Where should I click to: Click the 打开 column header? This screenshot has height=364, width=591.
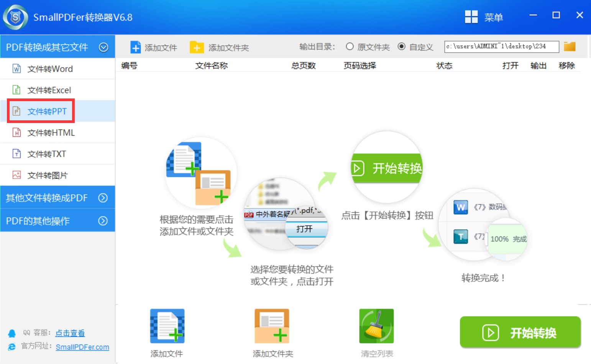511,66
